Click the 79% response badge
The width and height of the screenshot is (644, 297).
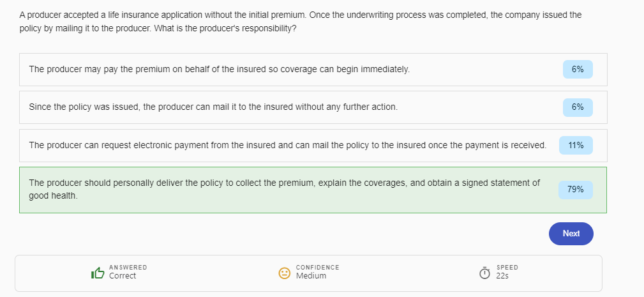click(x=576, y=190)
